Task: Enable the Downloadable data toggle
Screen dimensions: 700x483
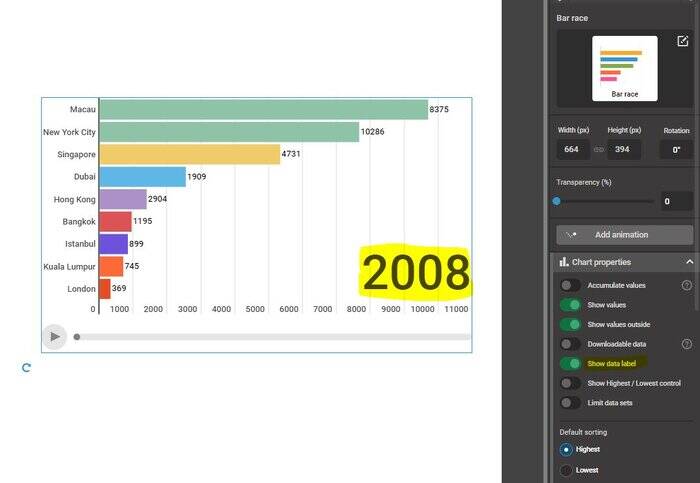Action: click(570, 344)
